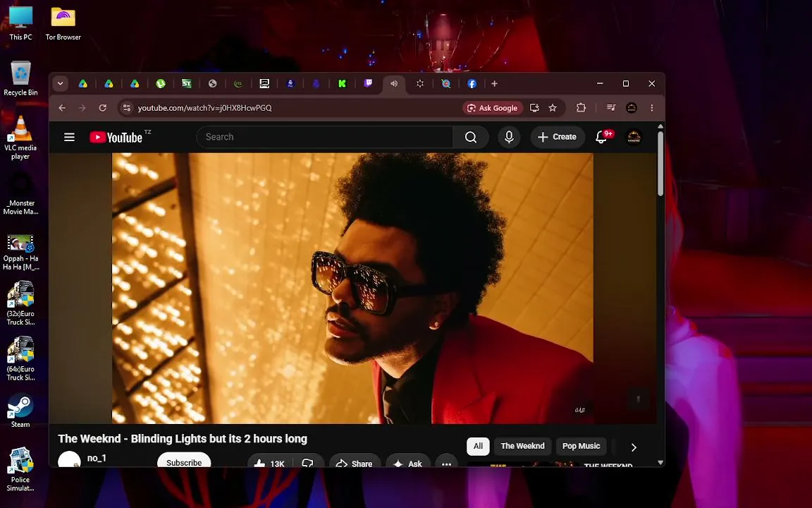Viewport: 812px width, 508px height.
Task: Open the Create menu
Action: [558, 137]
